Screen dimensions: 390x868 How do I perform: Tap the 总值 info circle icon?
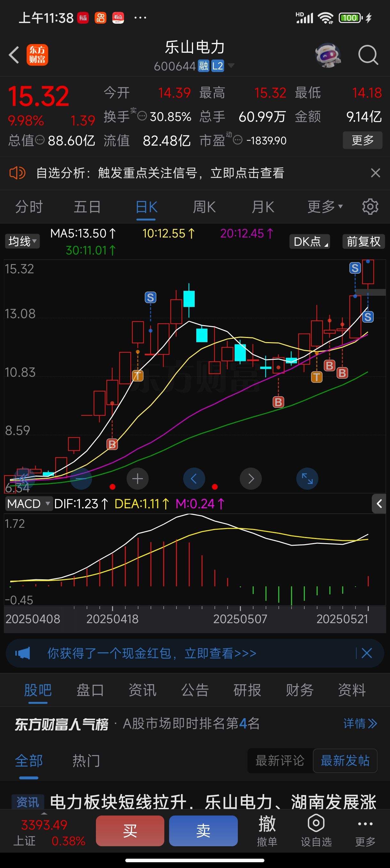click(x=40, y=140)
